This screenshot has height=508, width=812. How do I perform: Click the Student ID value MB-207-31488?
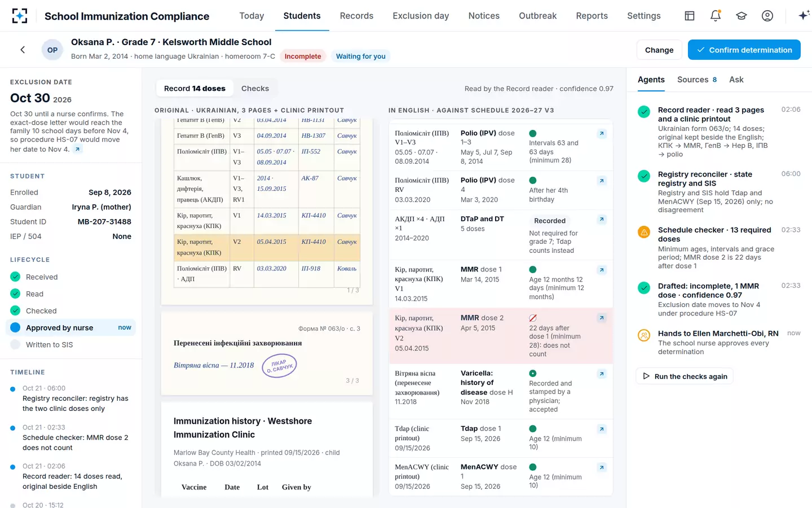tap(104, 222)
